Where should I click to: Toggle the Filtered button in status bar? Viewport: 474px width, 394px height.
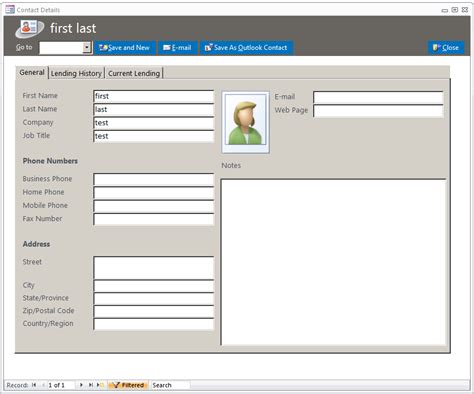128,385
